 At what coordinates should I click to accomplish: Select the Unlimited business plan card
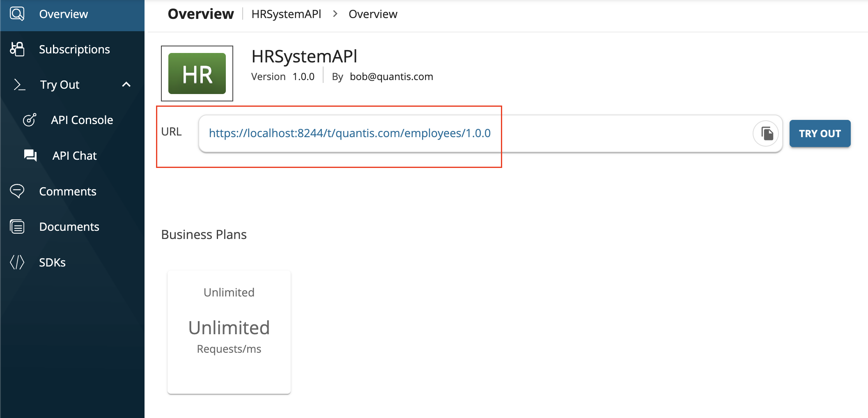[x=229, y=332]
